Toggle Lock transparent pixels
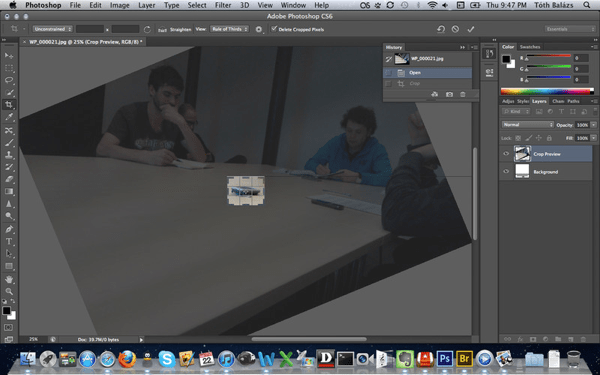Screen dimensions: 600x375 tap(518, 138)
